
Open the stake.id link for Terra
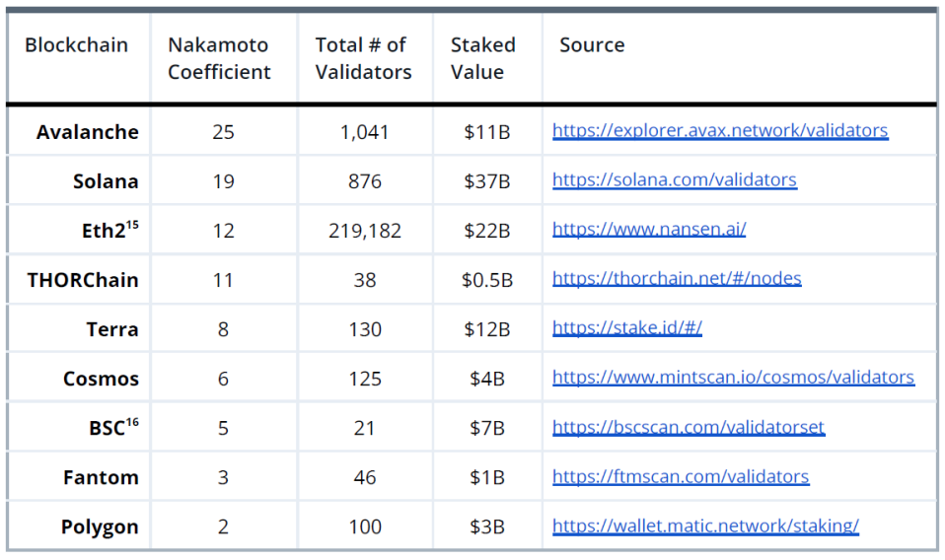[x=627, y=328]
